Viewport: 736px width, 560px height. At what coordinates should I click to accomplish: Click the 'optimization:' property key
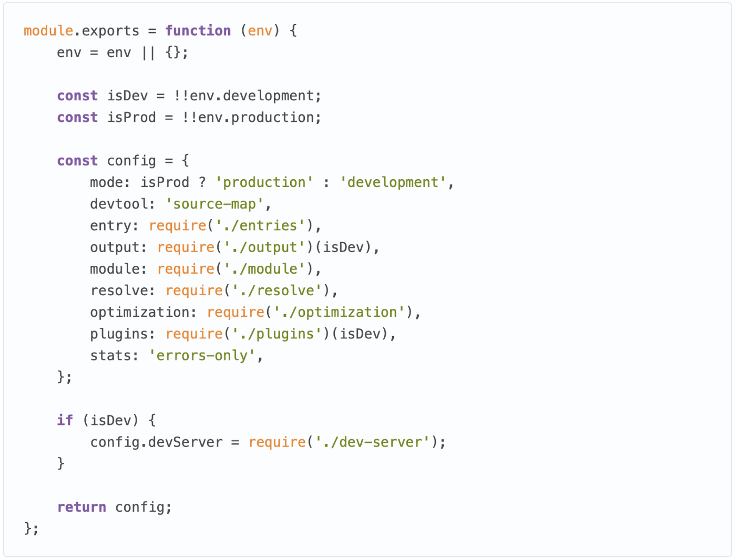[x=144, y=313]
